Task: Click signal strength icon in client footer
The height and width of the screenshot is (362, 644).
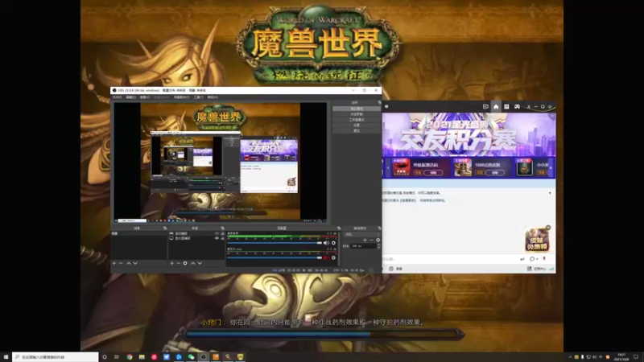Action: pyautogui.click(x=551, y=269)
